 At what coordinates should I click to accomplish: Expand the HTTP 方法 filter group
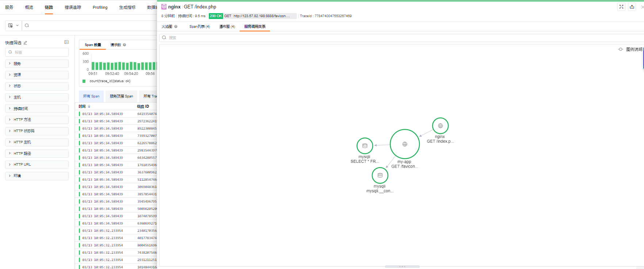[x=37, y=120]
